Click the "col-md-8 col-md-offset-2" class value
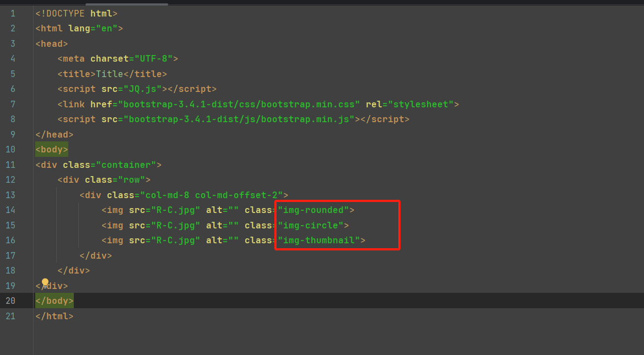The height and width of the screenshot is (355, 644). point(212,195)
